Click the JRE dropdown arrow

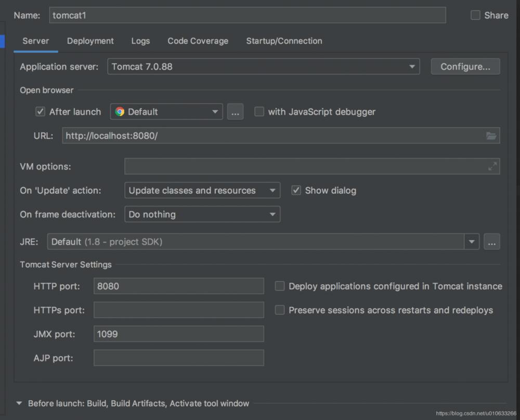click(472, 241)
